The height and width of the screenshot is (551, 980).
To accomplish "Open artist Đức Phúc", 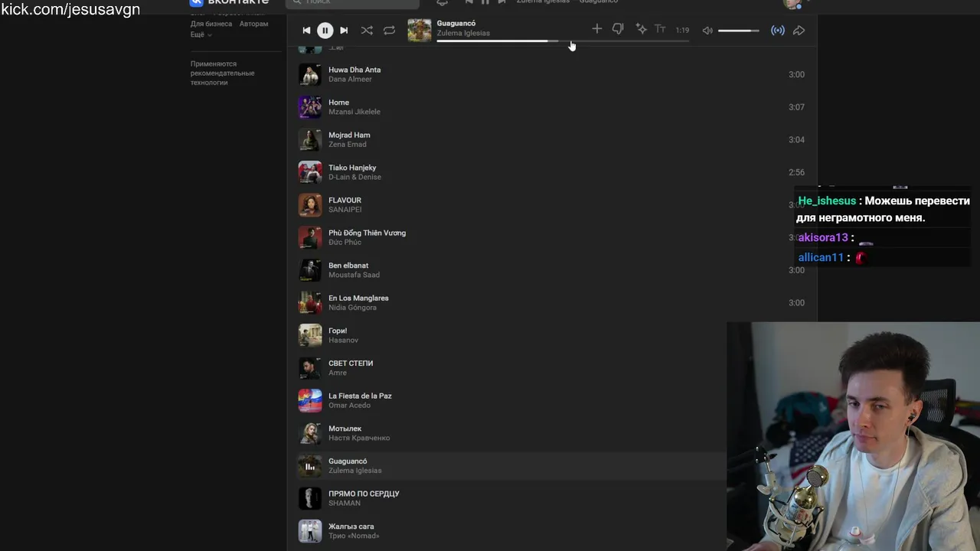I will tap(345, 242).
